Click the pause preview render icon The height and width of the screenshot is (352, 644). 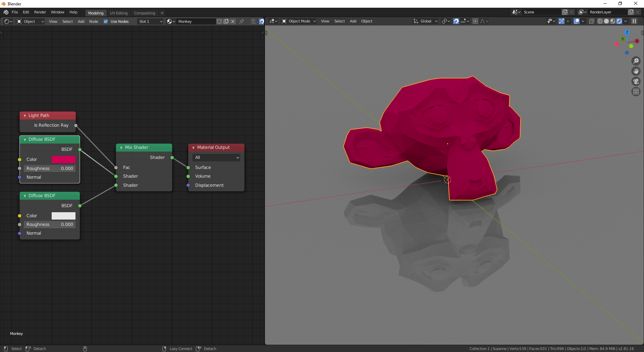(x=634, y=21)
